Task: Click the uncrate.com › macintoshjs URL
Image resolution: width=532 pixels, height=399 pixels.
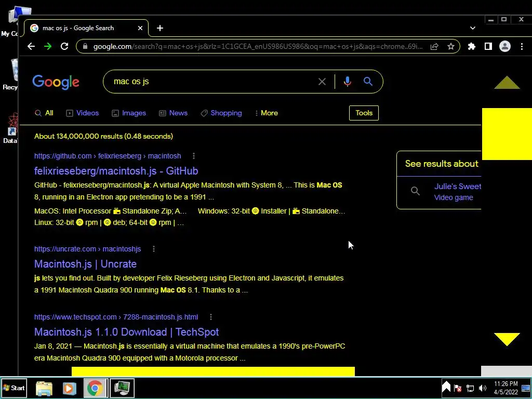Action: coord(87,249)
